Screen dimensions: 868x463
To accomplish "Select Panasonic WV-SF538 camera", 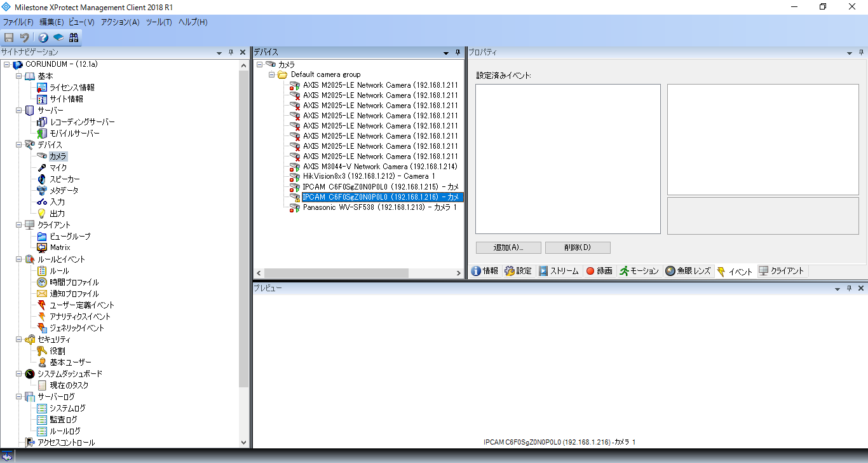I will [379, 207].
